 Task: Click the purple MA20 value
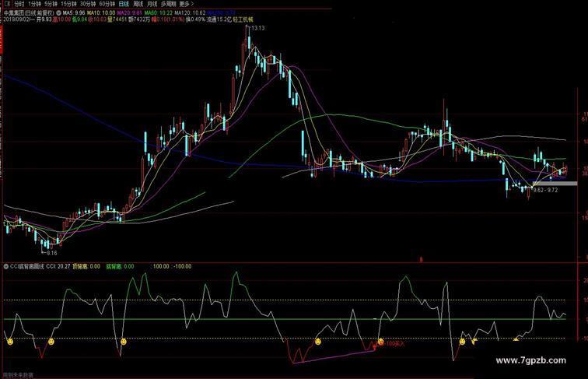tap(130, 12)
